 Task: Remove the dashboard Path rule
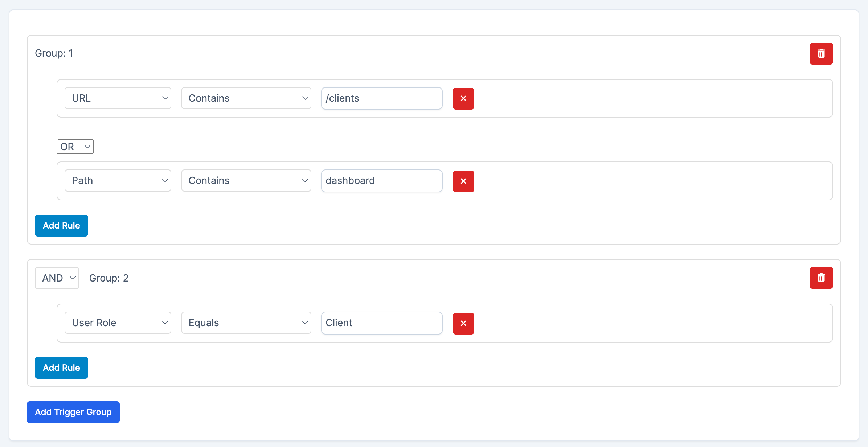coord(463,181)
